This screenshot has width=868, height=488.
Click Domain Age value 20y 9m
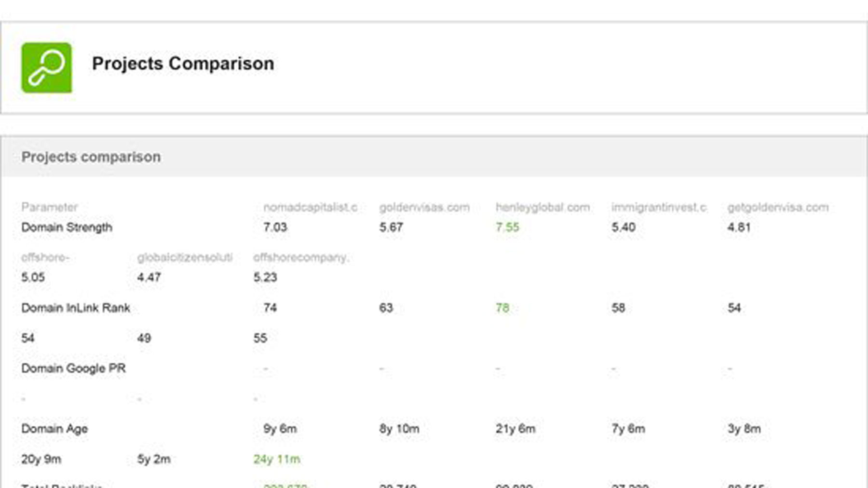tap(41, 459)
